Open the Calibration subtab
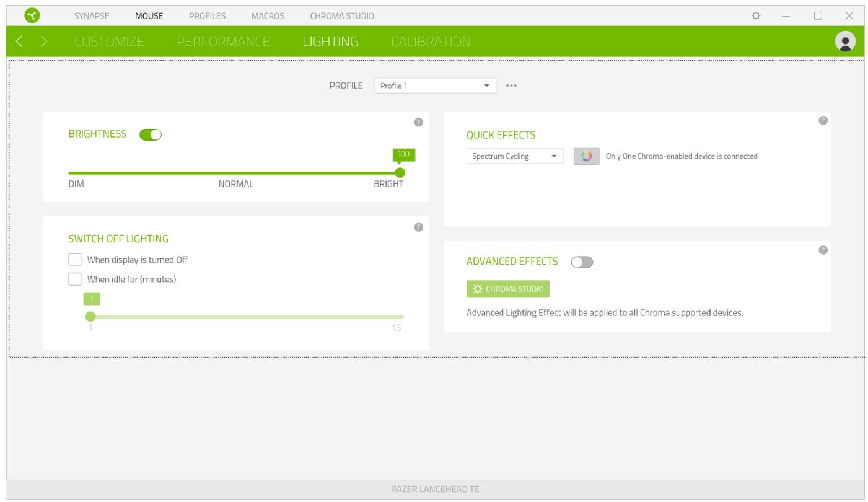868x502 pixels. (x=431, y=42)
